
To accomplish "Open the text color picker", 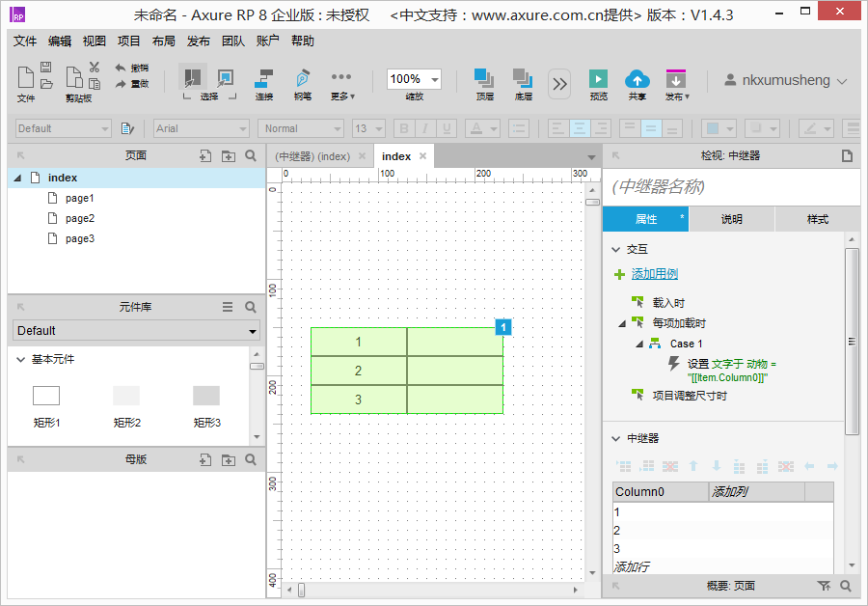I will coord(482,128).
